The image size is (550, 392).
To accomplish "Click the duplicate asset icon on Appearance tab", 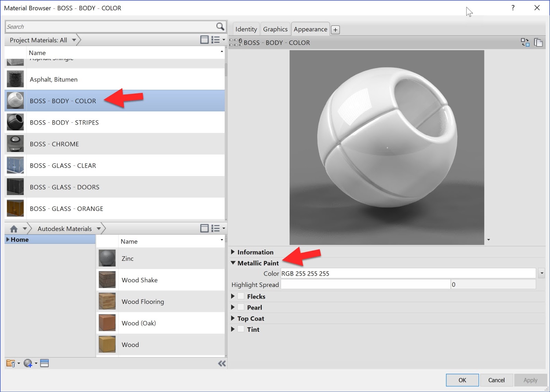I will [x=538, y=42].
